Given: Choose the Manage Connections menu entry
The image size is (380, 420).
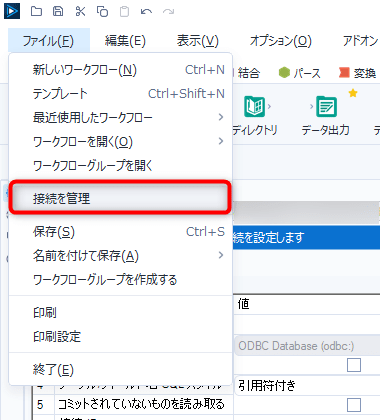Looking at the screenshot, I should [x=120, y=198].
